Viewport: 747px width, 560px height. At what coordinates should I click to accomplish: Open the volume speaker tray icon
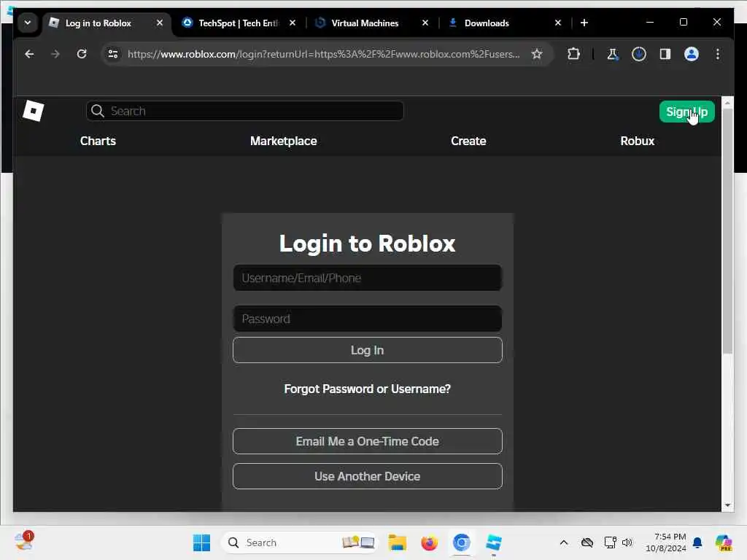tap(627, 542)
